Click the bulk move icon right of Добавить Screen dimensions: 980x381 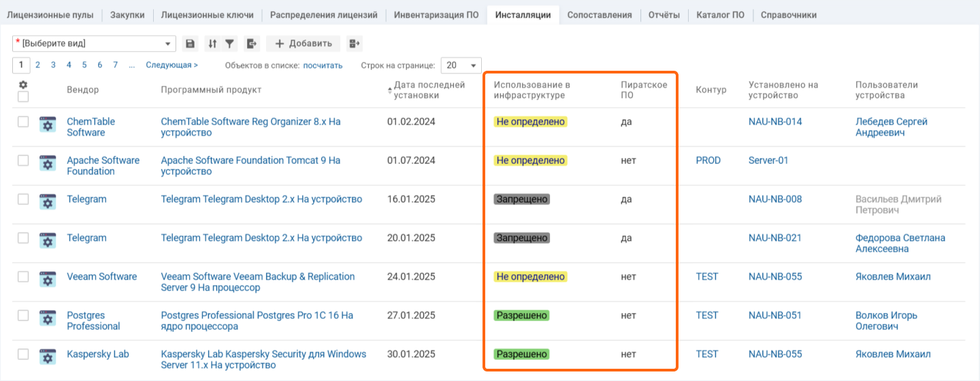pos(354,44)
